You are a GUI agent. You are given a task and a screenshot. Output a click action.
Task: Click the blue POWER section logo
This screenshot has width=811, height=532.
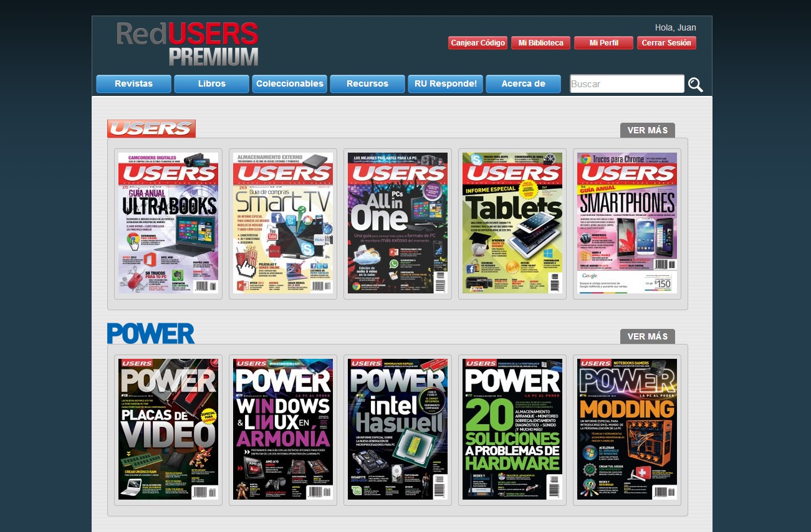[x=150, y=333]
